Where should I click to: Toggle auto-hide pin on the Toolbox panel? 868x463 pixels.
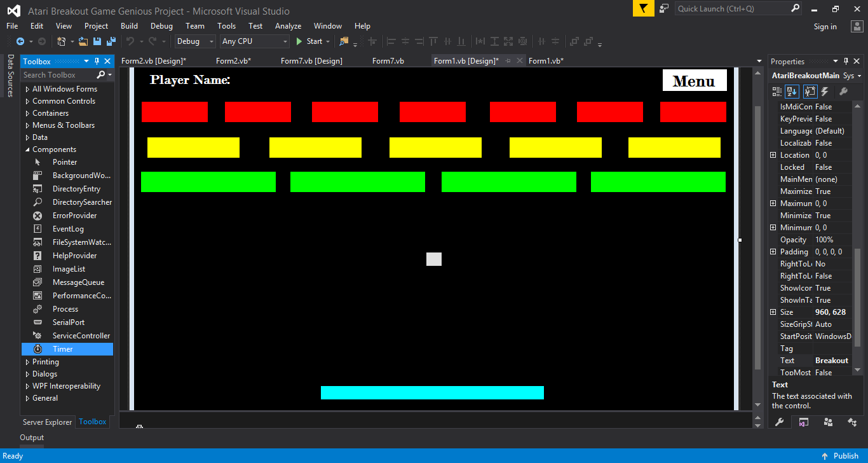tap(97, 62)
